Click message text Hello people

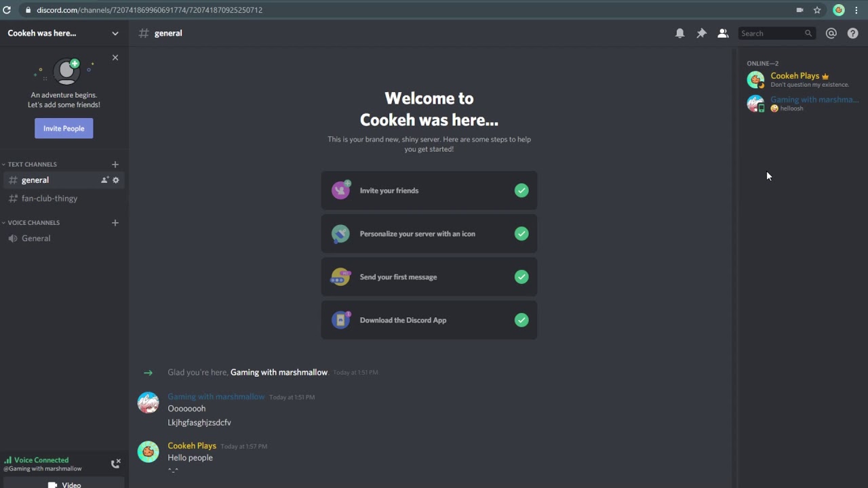(190, 458)
